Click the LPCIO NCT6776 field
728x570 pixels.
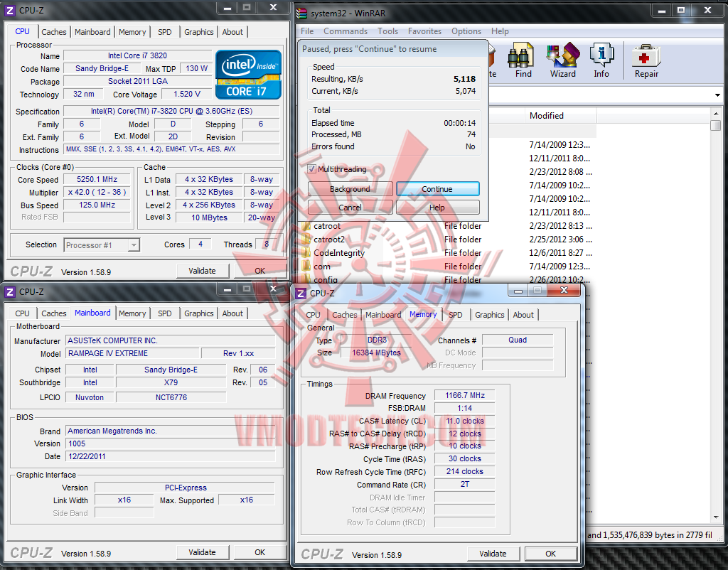(x=171, y=397)
